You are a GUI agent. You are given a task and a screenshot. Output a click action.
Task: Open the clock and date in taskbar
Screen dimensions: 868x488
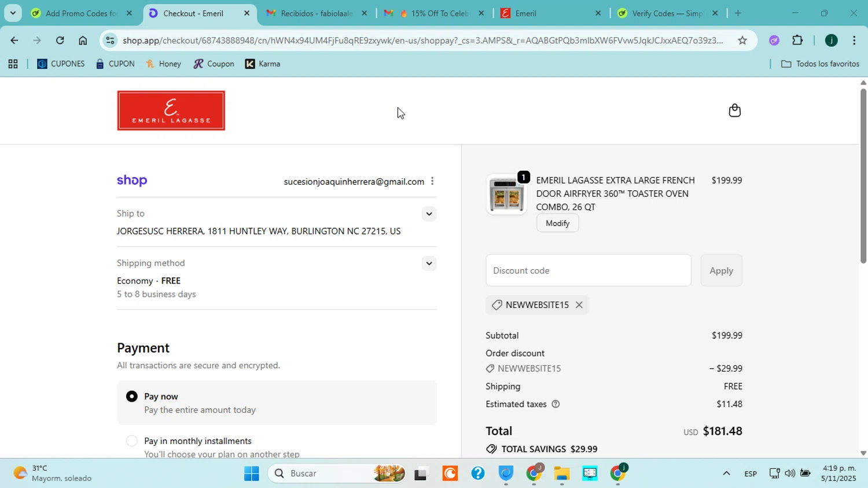(x=838, y=474)
